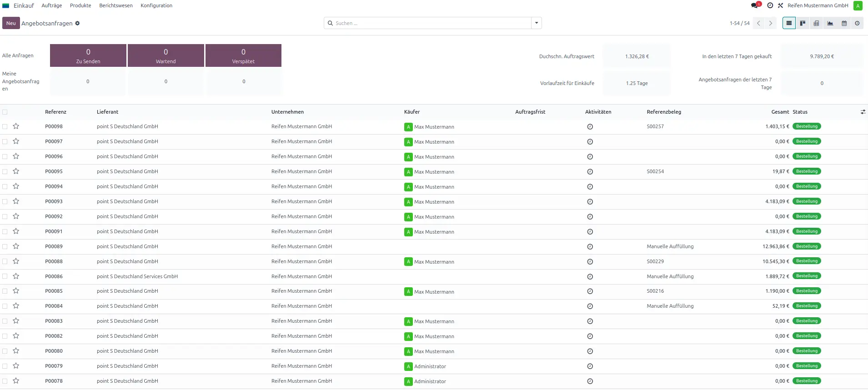Screen dimensions: 868x390
Task: Click the Neu button
Action: (11, 23)
